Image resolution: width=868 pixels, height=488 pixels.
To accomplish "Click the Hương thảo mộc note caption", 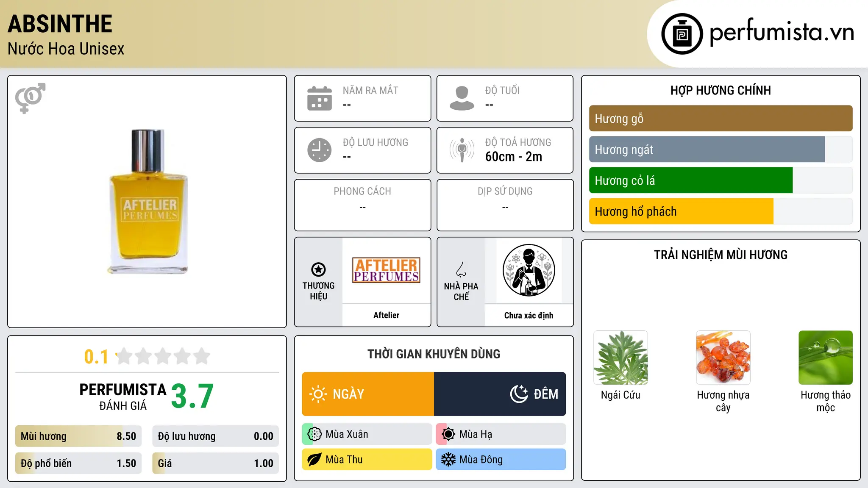I will pyautogui.click(x=826, y=401).
